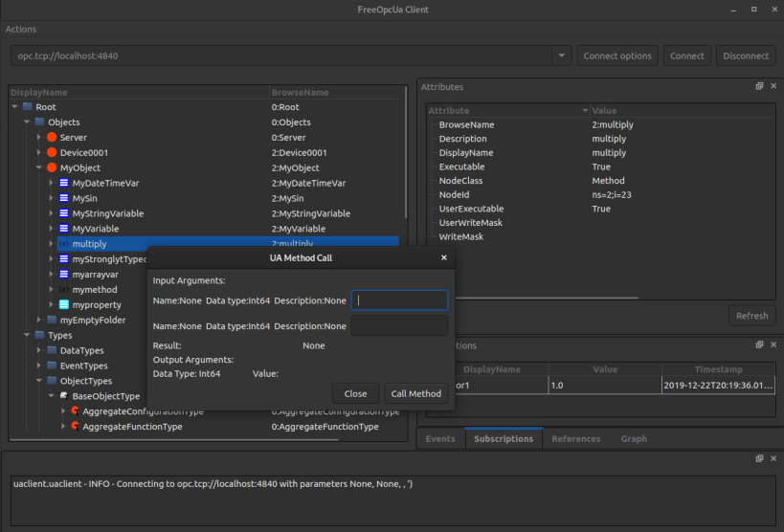
Task: Switch to the References tab
Action: [x=576, y=438]
